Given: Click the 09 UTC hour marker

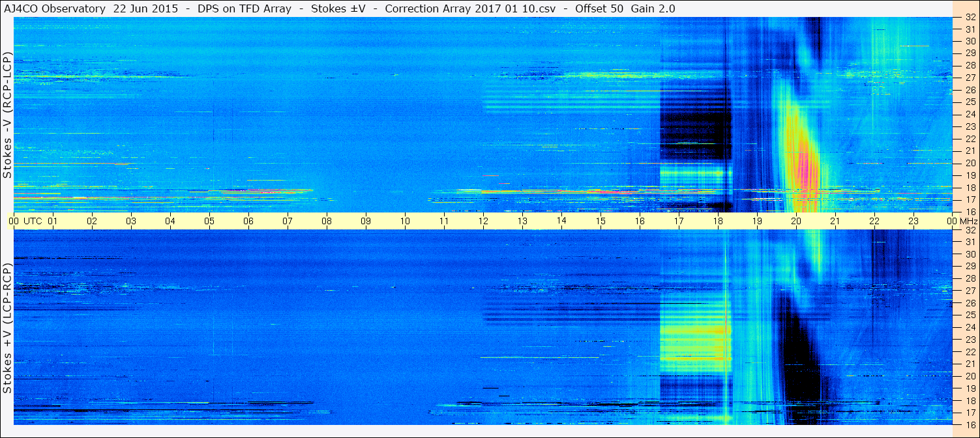Looking at the screenshot, I should tap(366, 221).
